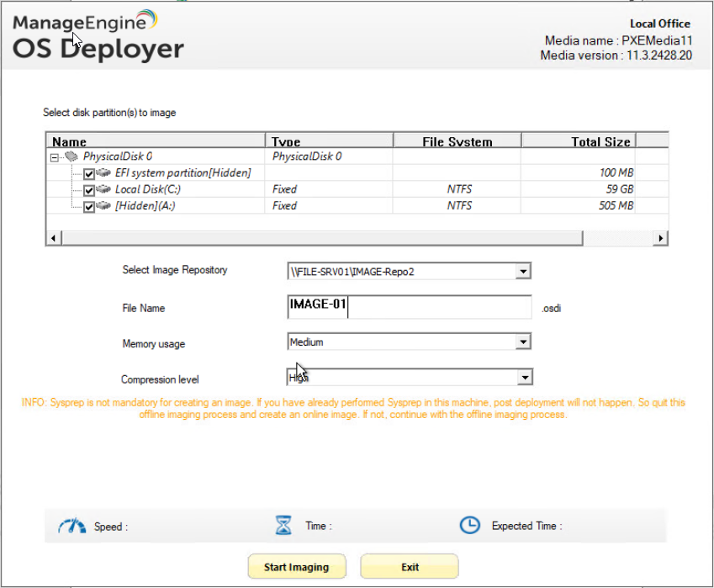Uncheck the EFI system partition checkbox
Viewport: 714px width, 588px height.
pyautogui.click(x=89, y=173)
